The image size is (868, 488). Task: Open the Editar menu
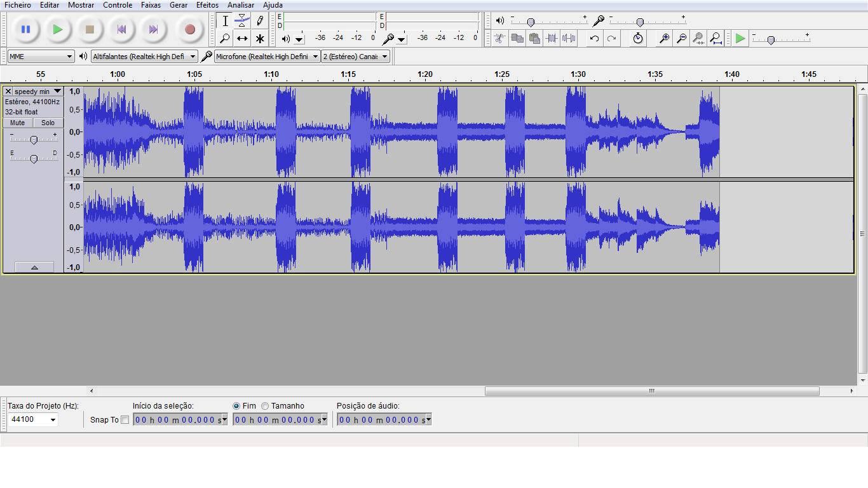[50, 5]
